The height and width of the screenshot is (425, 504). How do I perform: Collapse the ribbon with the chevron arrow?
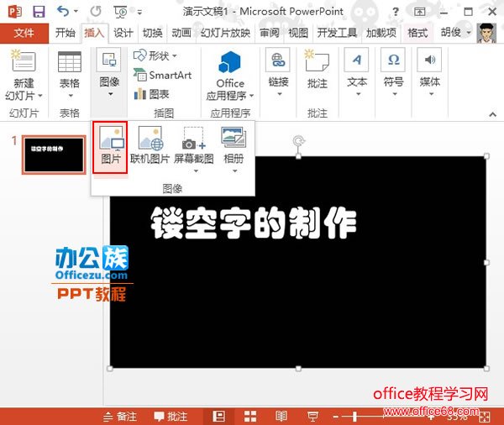pyautogui.click(x=492, y=114)
